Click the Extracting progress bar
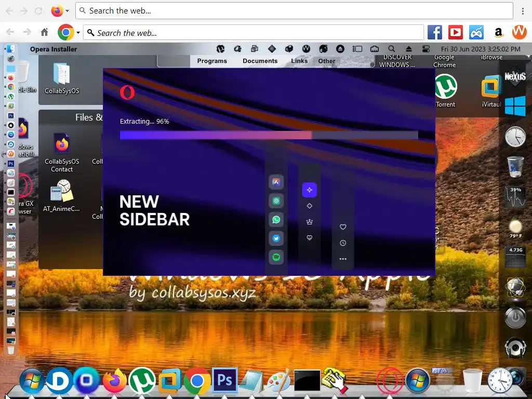 point(269,135)
